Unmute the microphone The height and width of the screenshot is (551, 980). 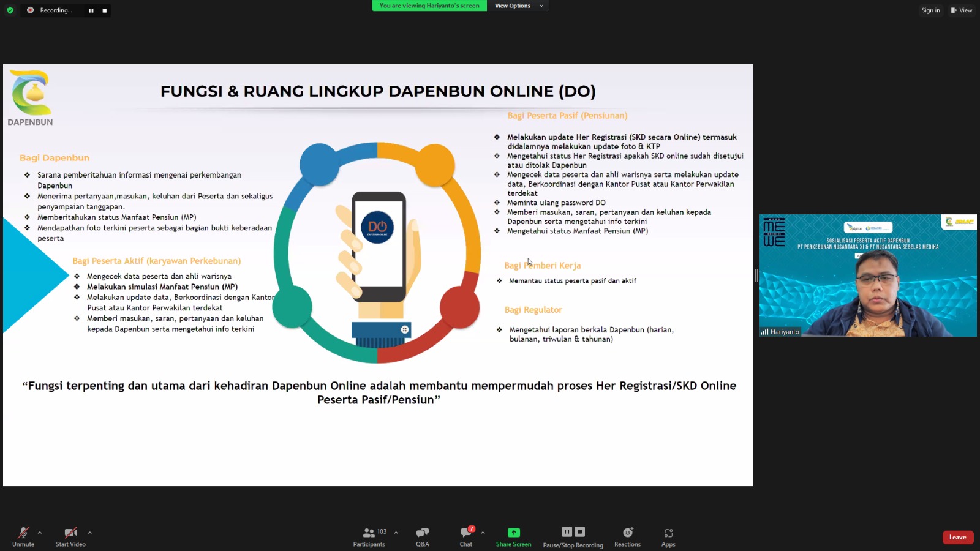click(23, 536)
